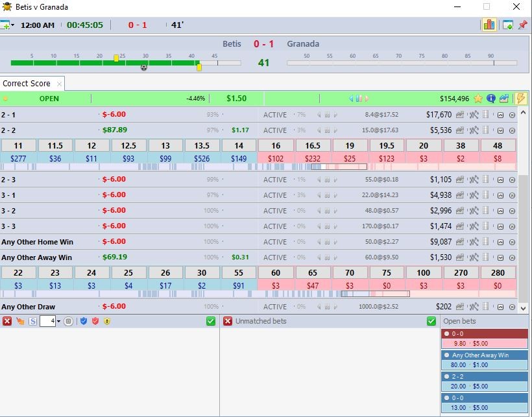Open the stake value 4 dropdown arrow

click(x=58, y=321)
